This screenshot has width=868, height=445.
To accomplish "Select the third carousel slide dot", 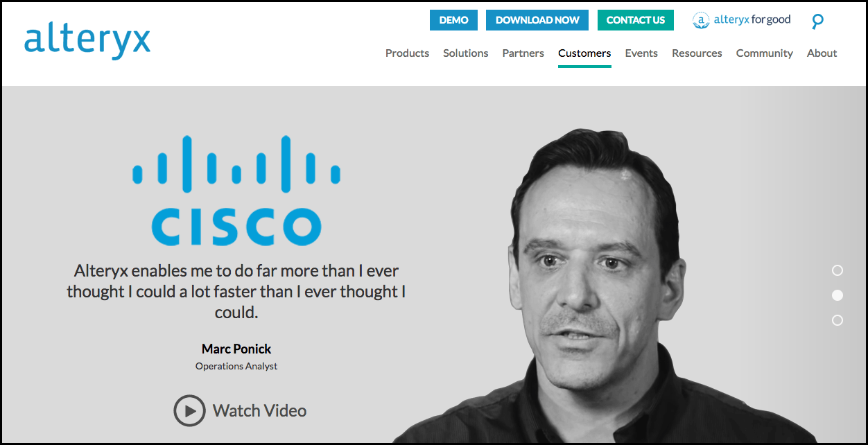I will (837, 320).
